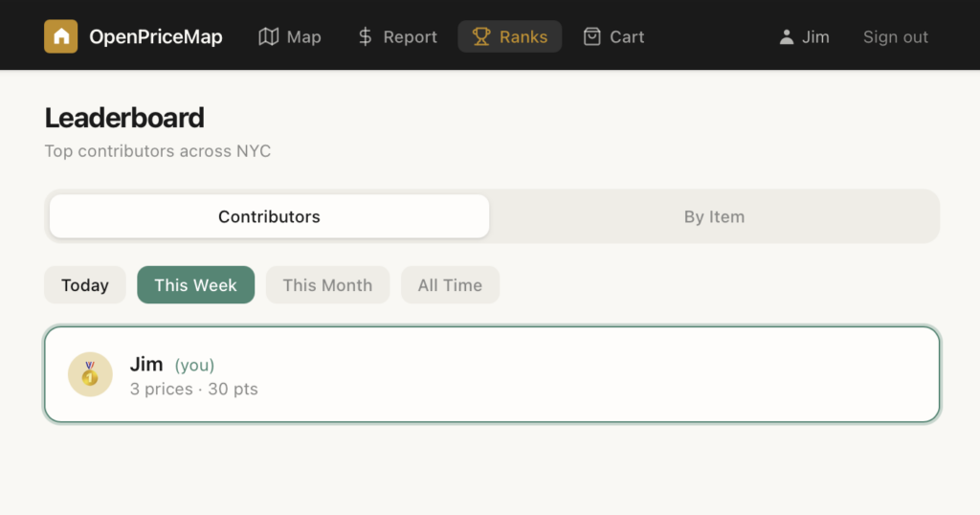Click the OpenPriceMap house logo icon
This screenshot has height=515, width=980.
point(61,36)
